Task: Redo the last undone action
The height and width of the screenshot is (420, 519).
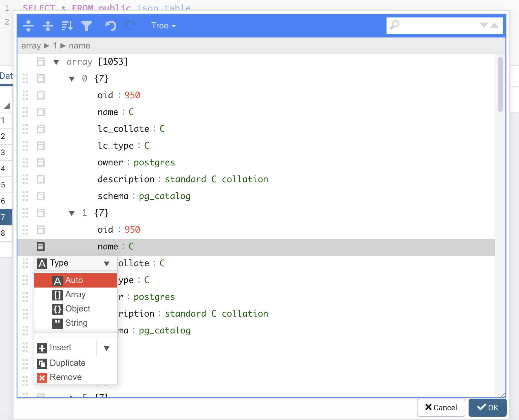Action: (130, 26)
